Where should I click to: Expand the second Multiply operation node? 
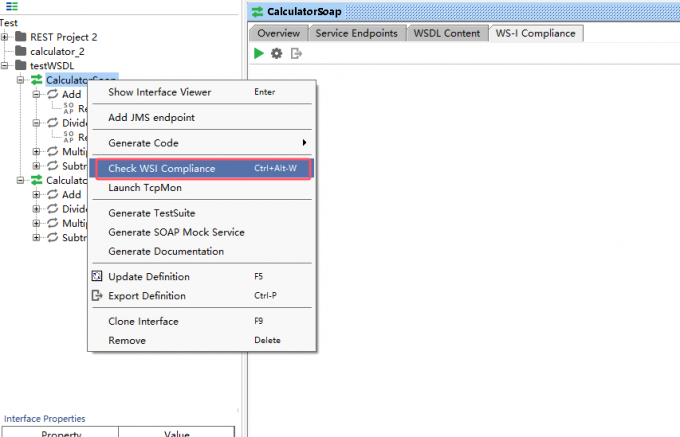pyautogui.click(x=36, y=223)
